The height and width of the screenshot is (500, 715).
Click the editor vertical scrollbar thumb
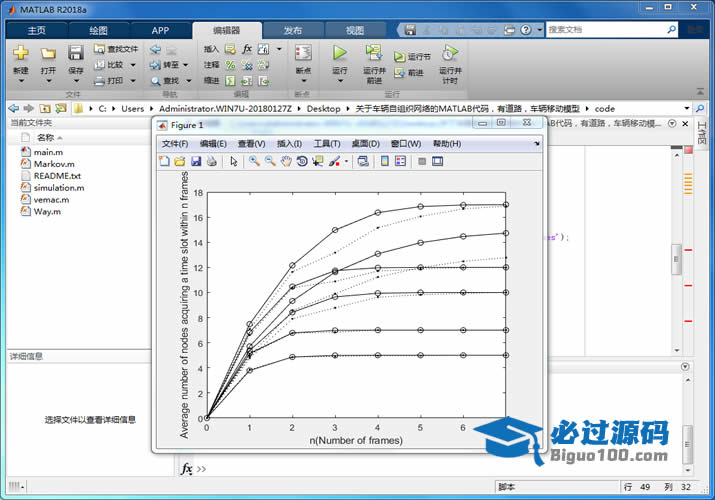(x=676, y=259)
